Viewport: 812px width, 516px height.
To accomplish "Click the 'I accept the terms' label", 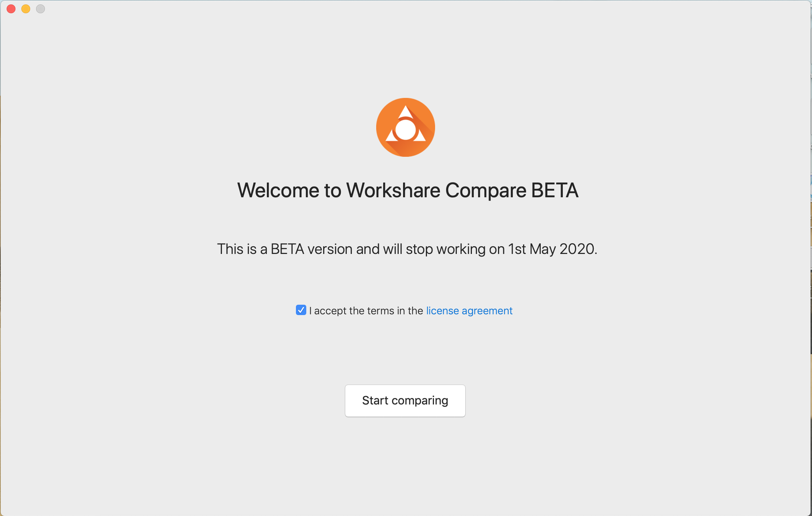I will [x=366, y=311].
